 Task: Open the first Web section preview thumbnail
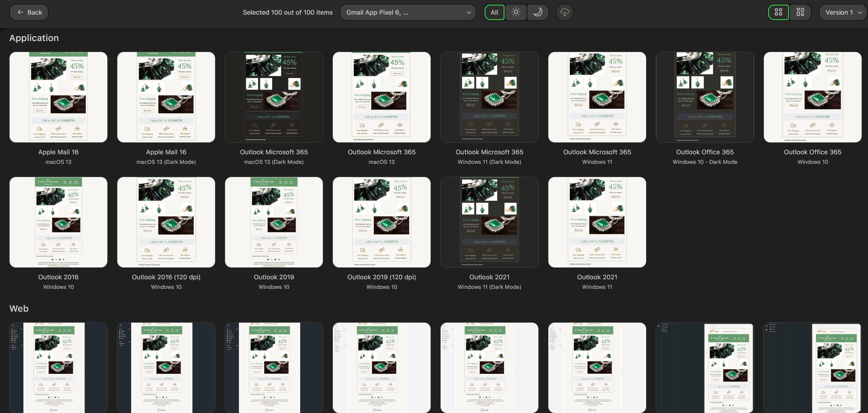point(58,368)
